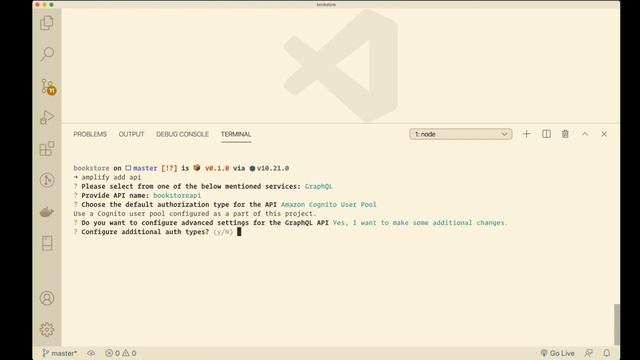Open the Git Graph sidebar icon
Screen dimensions: 640x360
(47, 180)
